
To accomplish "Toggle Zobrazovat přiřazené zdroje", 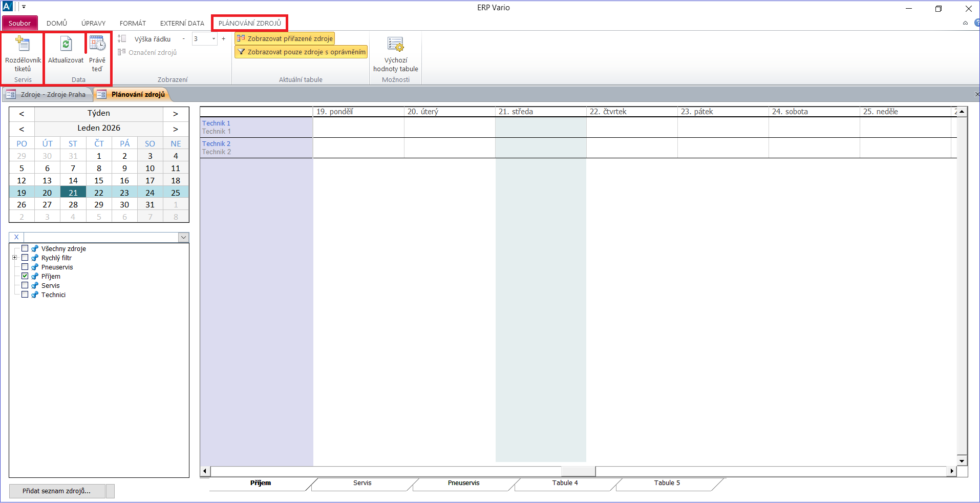I will click(285, 38).
